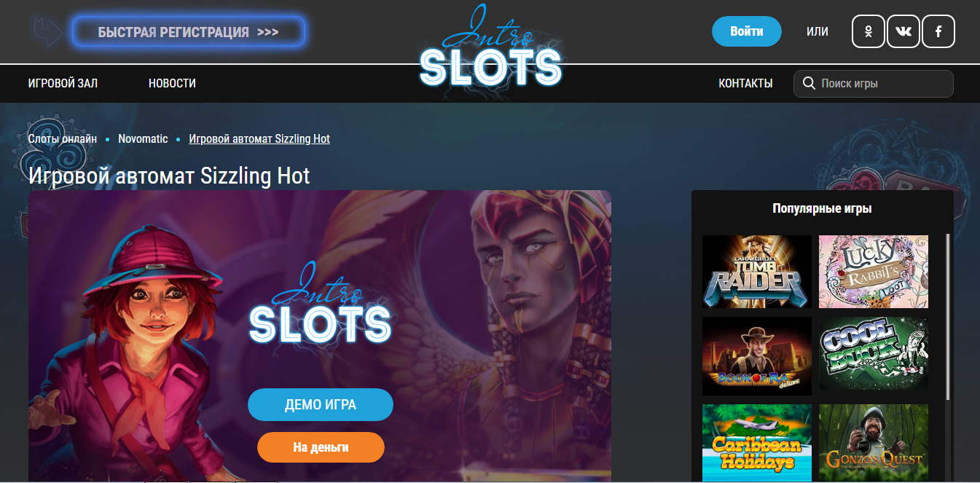Open the Игровой зал menu item
Image resolution: width=980 pixels, height=483 pixels.
pyautogui.click(x=63, y=83)
